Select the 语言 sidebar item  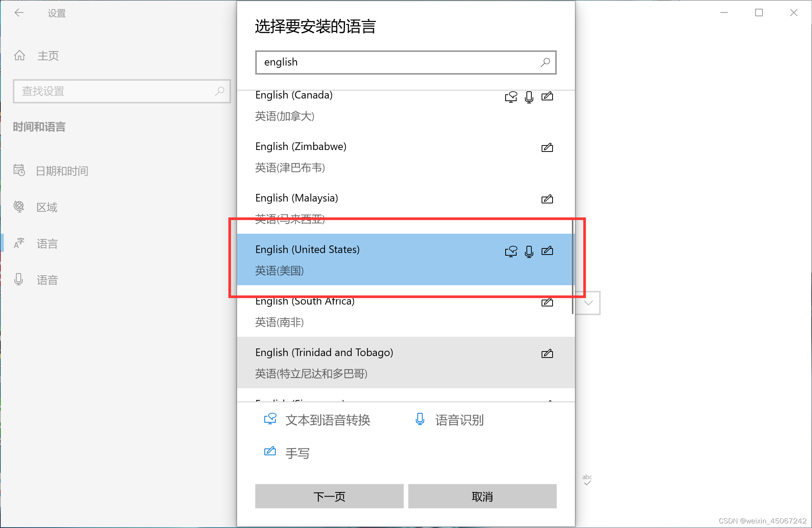click(x=47, y=244)
